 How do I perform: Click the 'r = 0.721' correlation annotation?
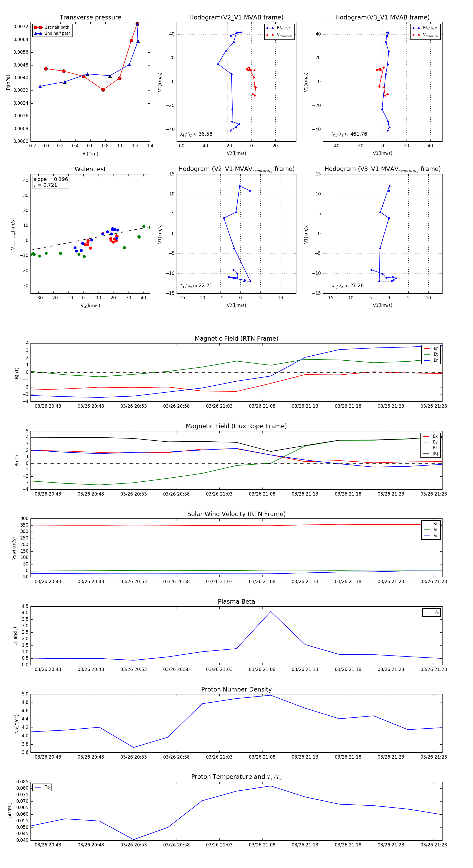45,185
